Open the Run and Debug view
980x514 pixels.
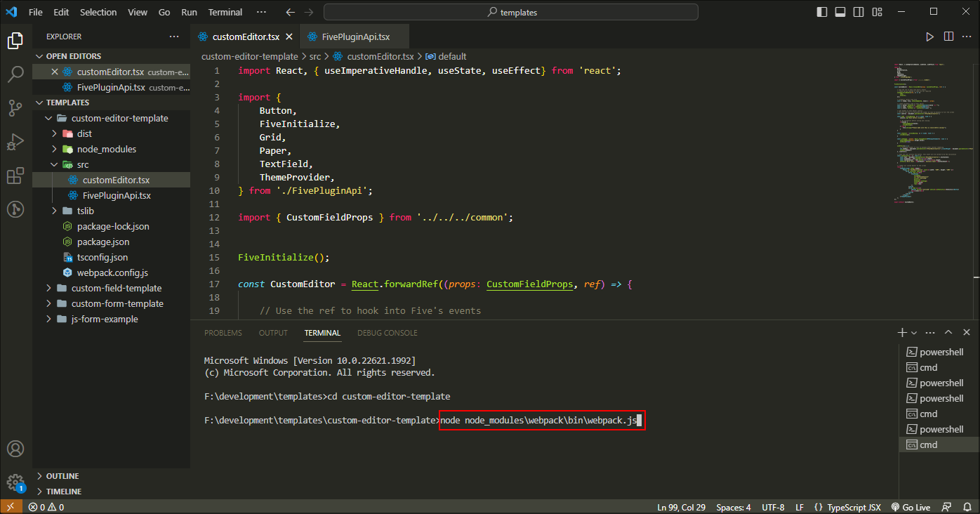[x=15, y=142]
